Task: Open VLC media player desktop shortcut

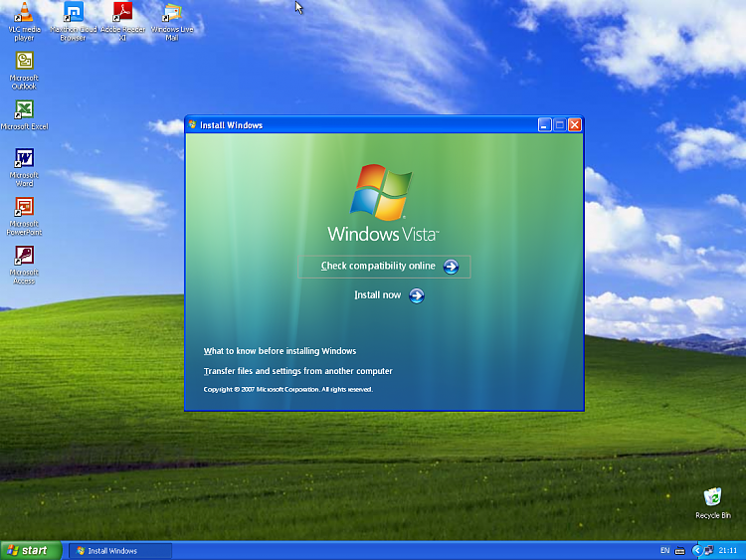Action: coord(24,22)
